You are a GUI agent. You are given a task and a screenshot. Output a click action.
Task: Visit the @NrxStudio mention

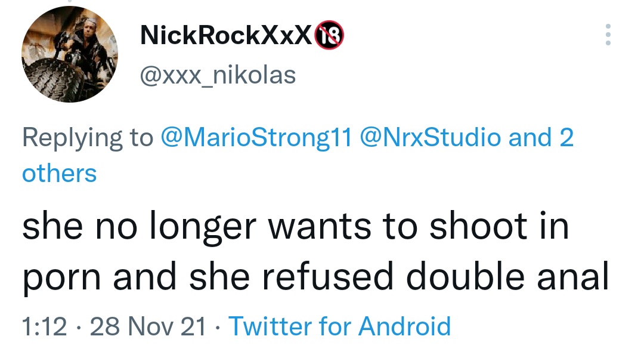431,138
